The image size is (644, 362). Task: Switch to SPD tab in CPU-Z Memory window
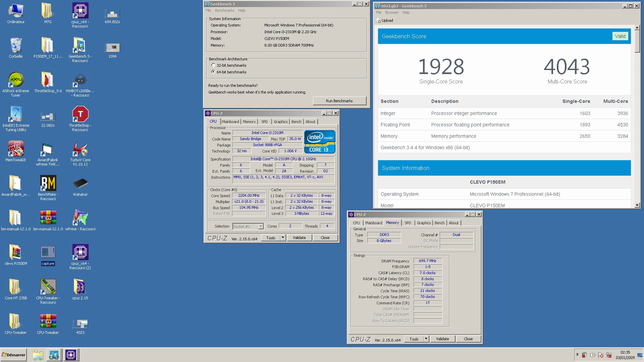[x=408, y=223]
